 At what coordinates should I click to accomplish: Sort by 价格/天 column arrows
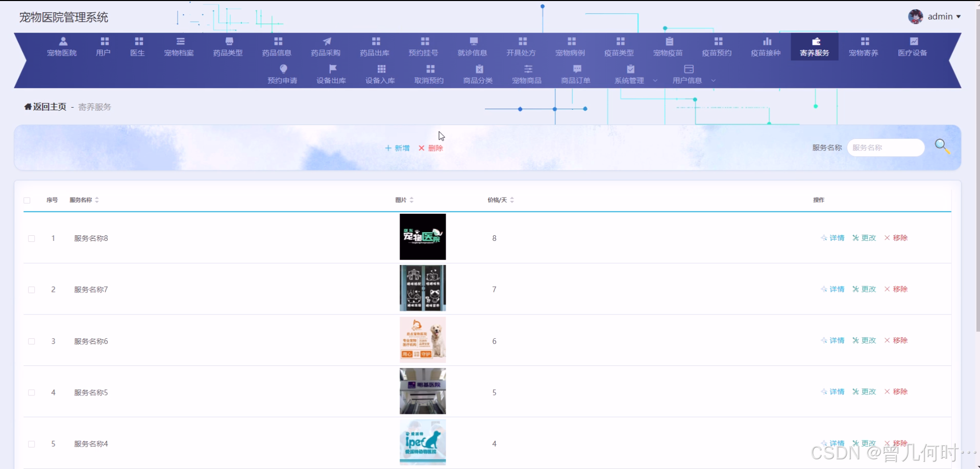coord(512,200)
